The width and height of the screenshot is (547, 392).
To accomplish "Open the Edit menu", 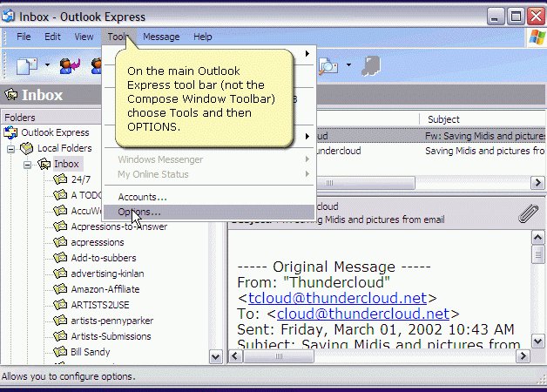I will click(52, 37).
